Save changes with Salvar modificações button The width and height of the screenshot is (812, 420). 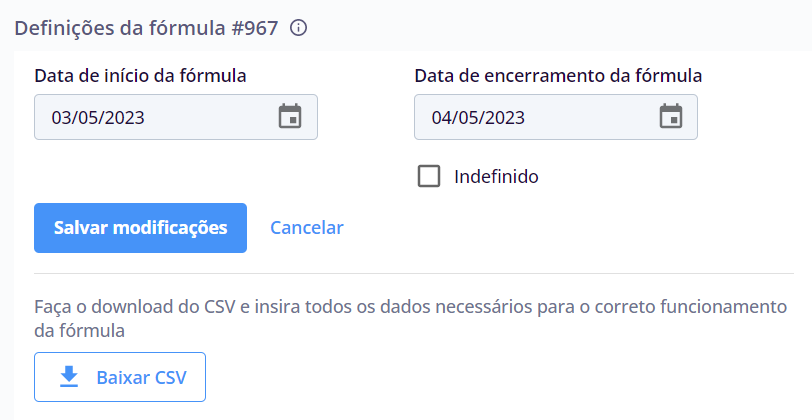(140, 228)
